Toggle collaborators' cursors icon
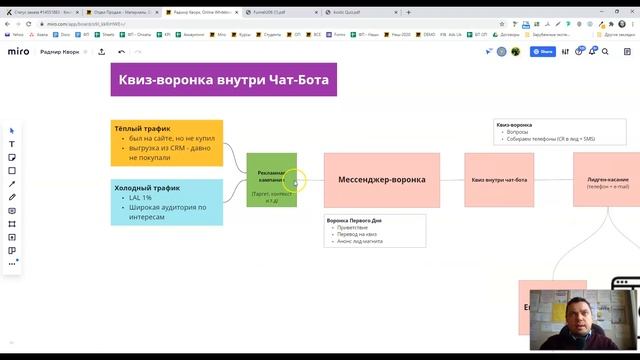This screenshot has width=640, height=360. pos(489,51)
